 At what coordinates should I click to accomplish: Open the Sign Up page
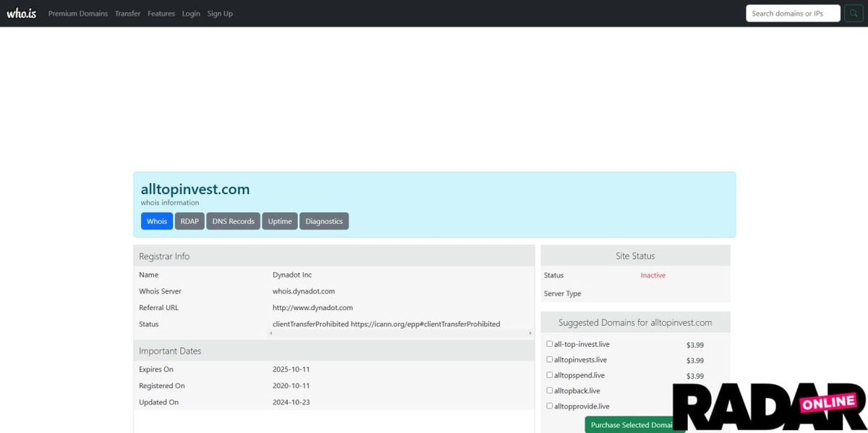tap(220, 14)
